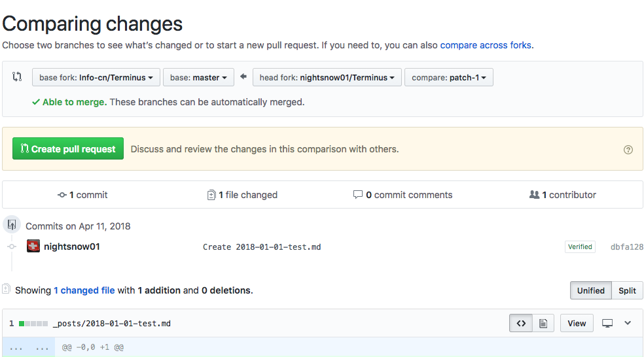Click the people icon beside 1 contributor
This screenshot has width=644, height=357.
coord(534,194)
